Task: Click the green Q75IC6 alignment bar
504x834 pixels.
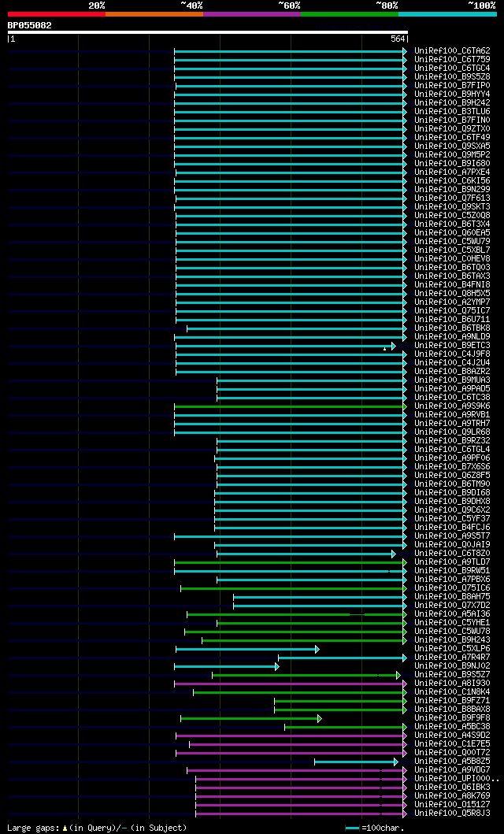Action: point(294,589)
